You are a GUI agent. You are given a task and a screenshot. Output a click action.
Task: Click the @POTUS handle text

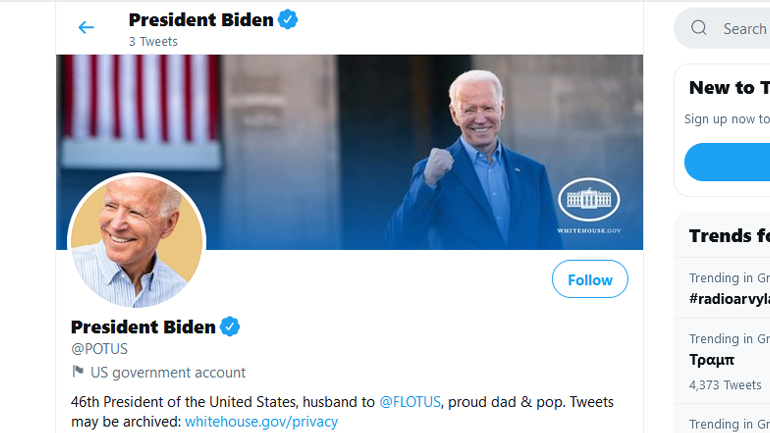[x=99, y=349]
